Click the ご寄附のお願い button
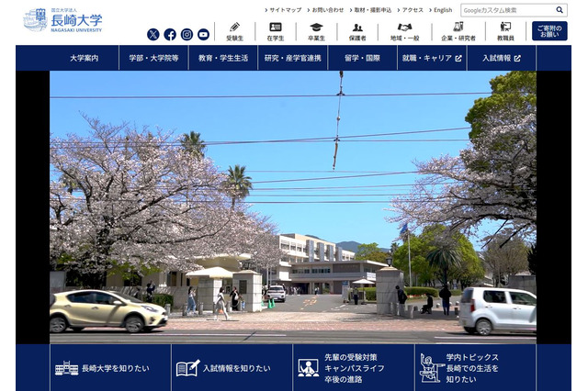The width and height of the screenshot is (588, 391). click(x=549, y=31)
